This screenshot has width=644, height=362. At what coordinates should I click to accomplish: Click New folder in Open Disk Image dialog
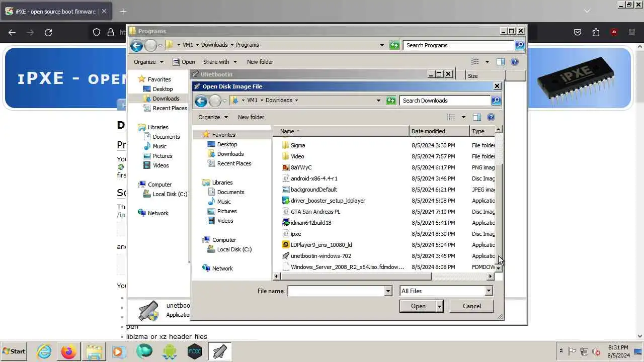[251, 117]
